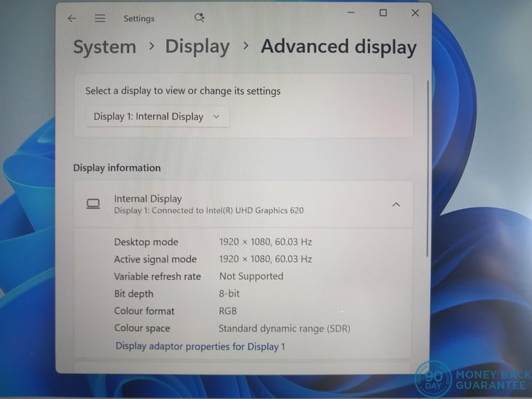Click the laptop icon beside Internal Display
Image resolution: width=532 pixels, height=399 pixels.
93,204
